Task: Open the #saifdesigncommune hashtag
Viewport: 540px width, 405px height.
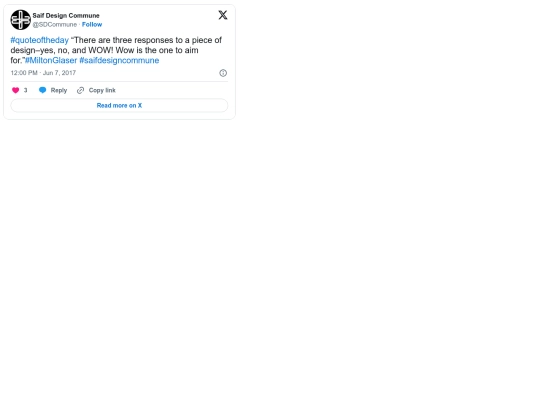Action: pos(119,60)
